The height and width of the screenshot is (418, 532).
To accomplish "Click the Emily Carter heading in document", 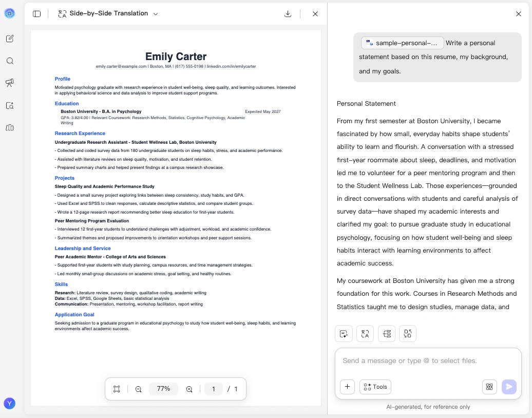I will [x=176, y=56].
